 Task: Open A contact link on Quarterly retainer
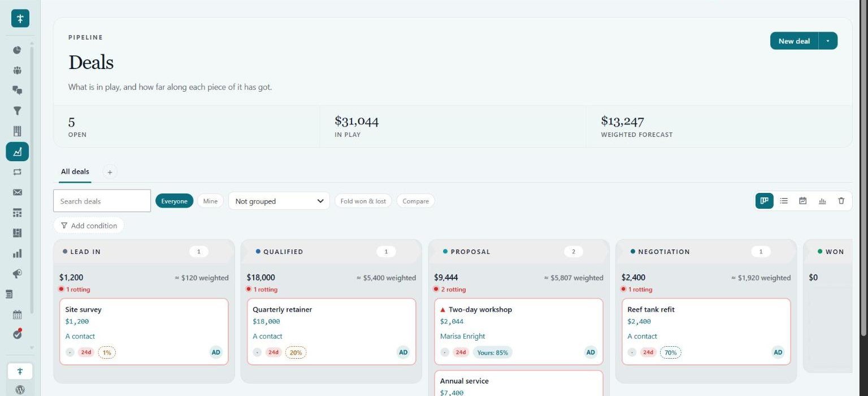267,336
